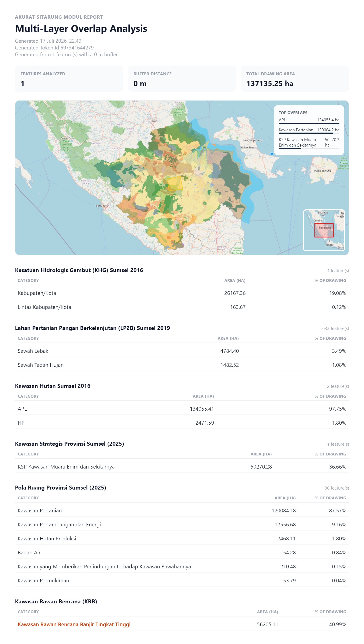Select the "Sawah Tadah Hujan" row
Viewport: 364px width, 644px height.
(x=182, y=365)
